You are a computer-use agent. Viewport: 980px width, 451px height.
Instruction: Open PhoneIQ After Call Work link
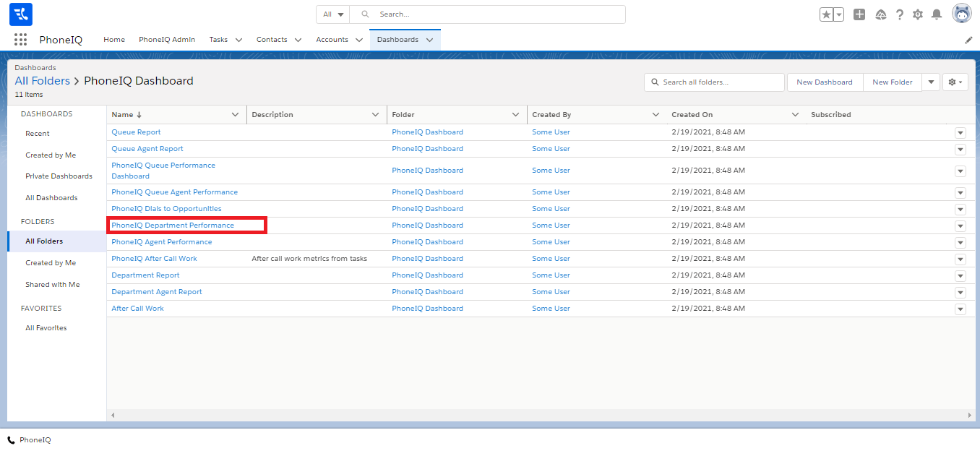coord(154,259)
